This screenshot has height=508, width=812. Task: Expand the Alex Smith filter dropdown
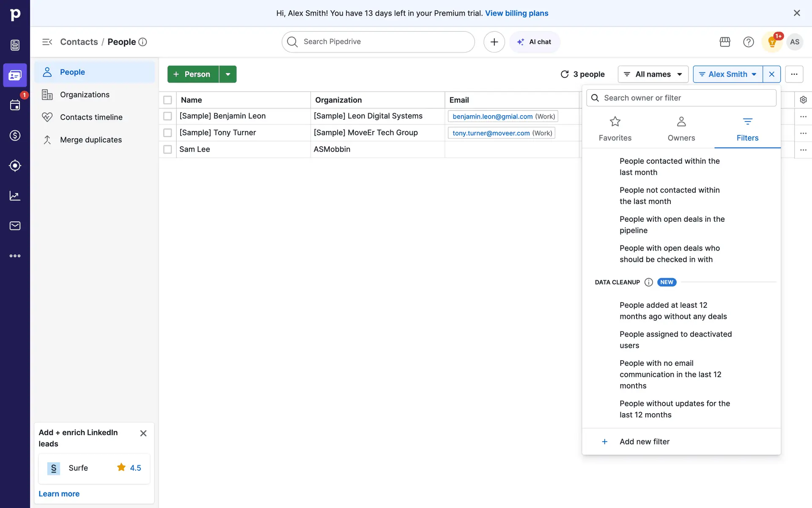tap(728, 74)
